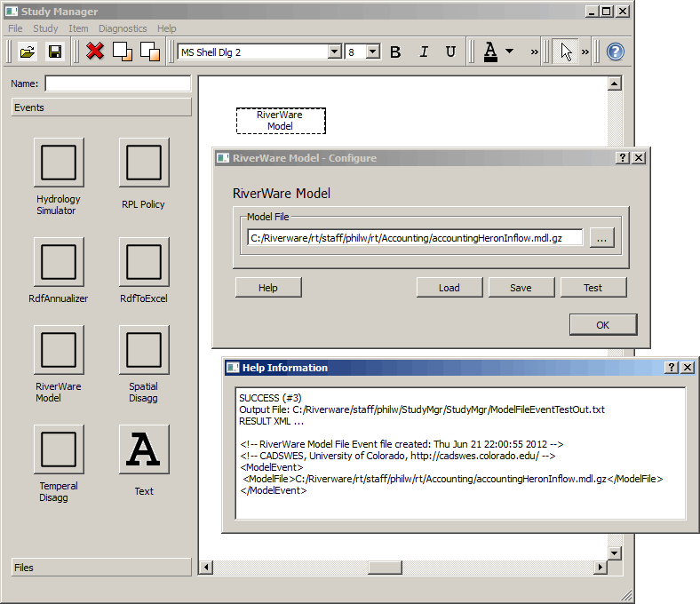700x604 pixels.
Task: Click the Help Information title bar icon
Action: click(x=233, y=368)
